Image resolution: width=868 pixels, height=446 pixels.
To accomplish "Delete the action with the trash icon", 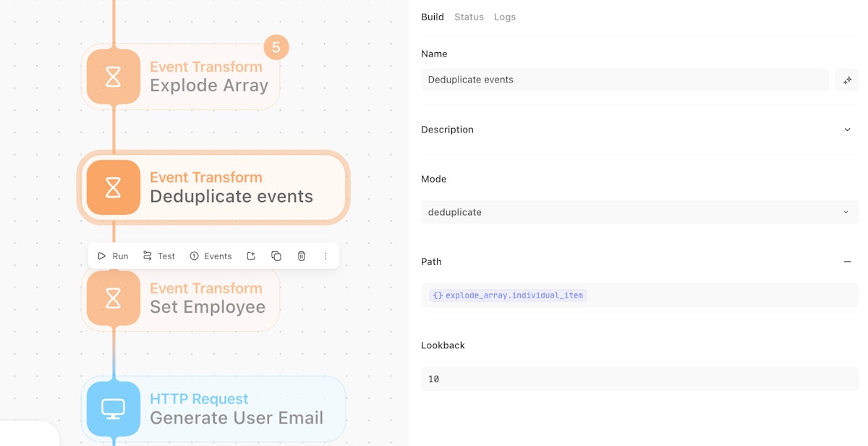I will pyautogui.click(x=302, y=256).
